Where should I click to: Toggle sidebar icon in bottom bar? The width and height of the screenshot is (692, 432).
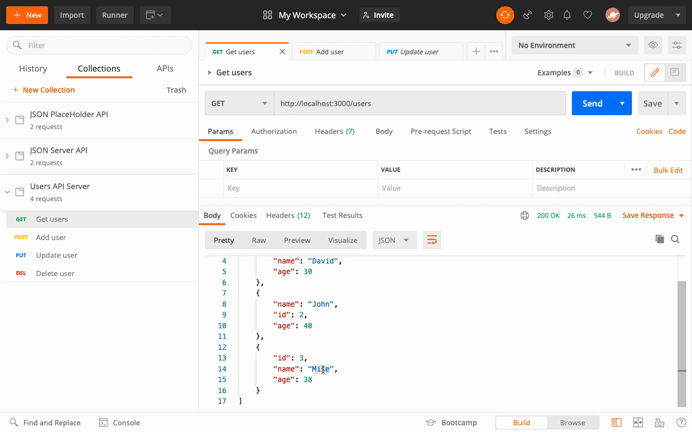click(x=616, y=423)
